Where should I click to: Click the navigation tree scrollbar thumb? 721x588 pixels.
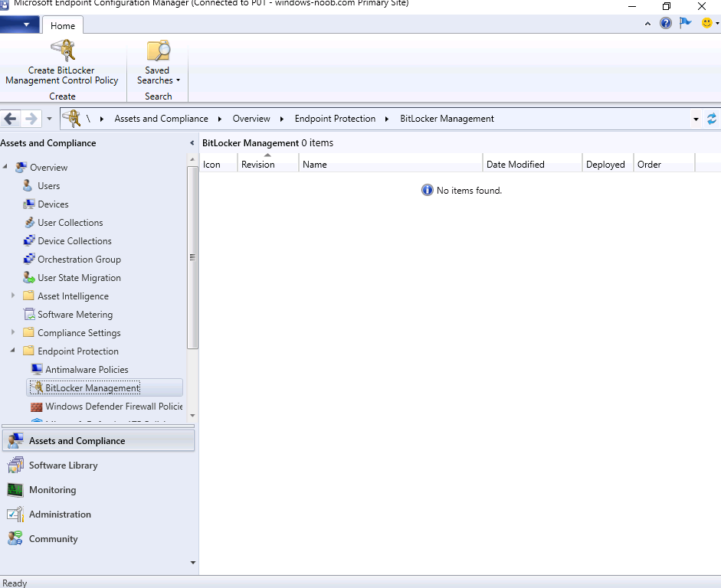(x=192, y=257)
